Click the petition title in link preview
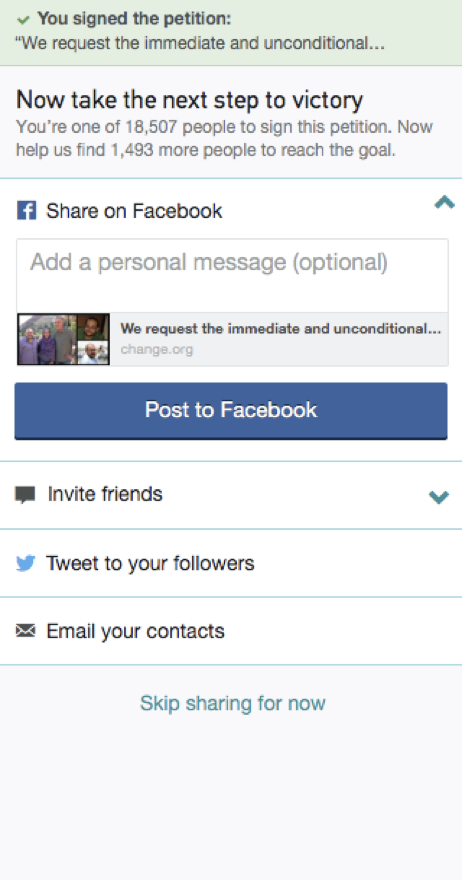This screenshot has height=880, width=462. (281, 329)
